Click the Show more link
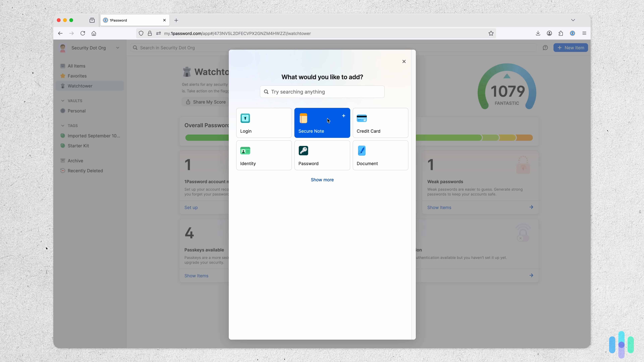The height and width of the screenshot is (362, 644). point(322,180)
